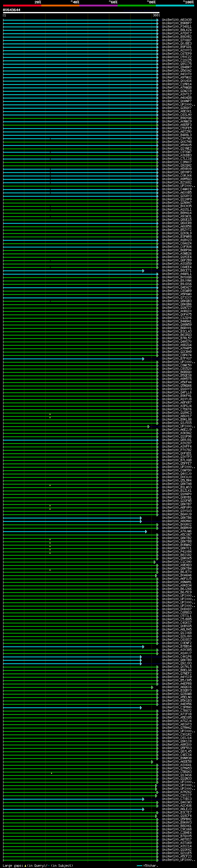
Task: Click the '=50char.' scale legend
Action: [147, 865]
